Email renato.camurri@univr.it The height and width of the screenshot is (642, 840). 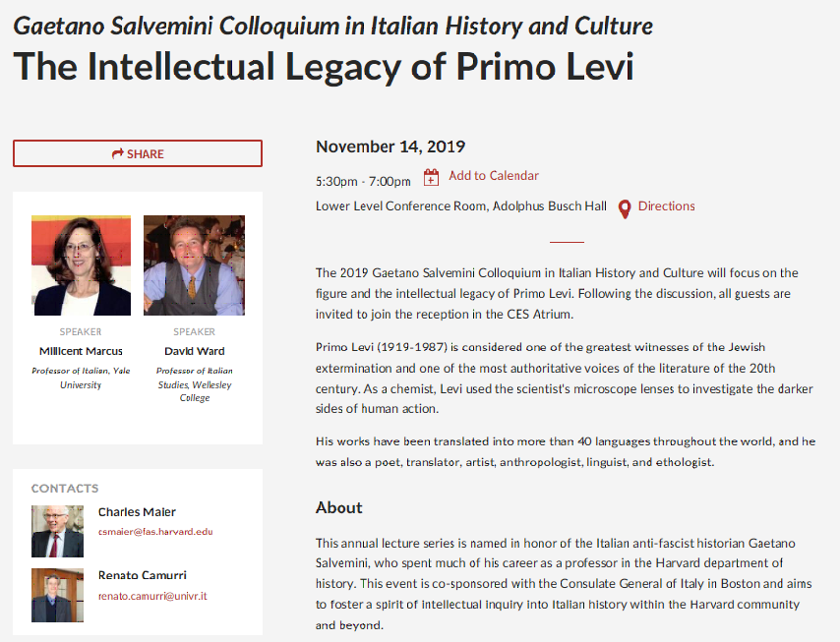coord(152,596)
